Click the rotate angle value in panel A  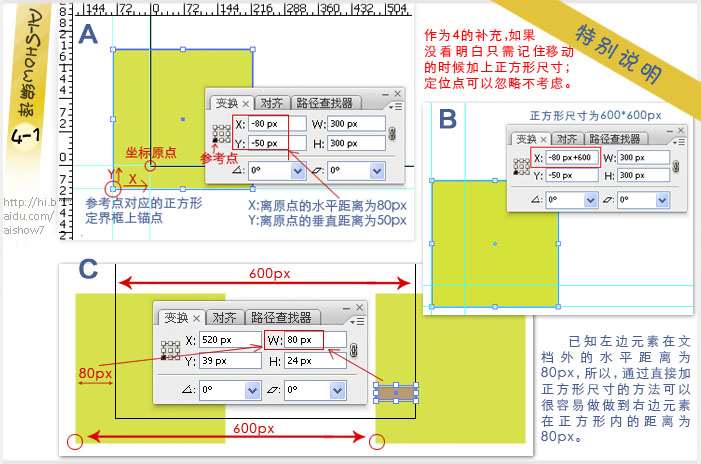270,170
